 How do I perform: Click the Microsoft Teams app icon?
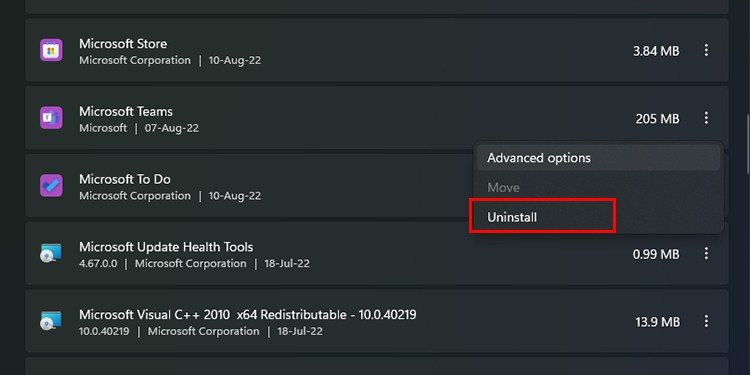click(51, 118)
